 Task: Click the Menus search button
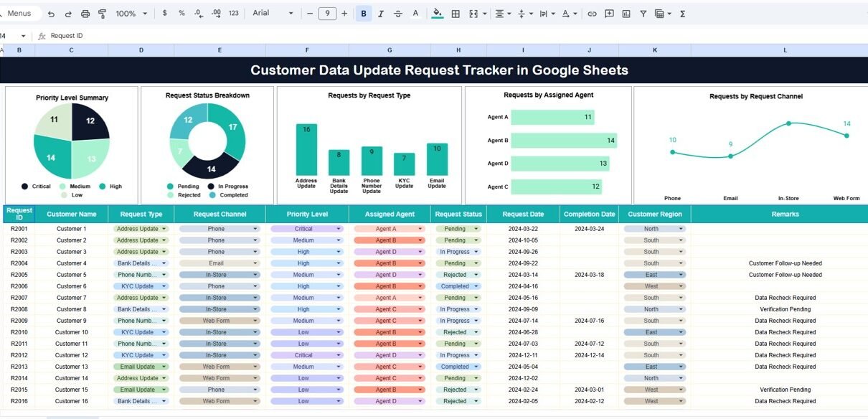point(19,14)
